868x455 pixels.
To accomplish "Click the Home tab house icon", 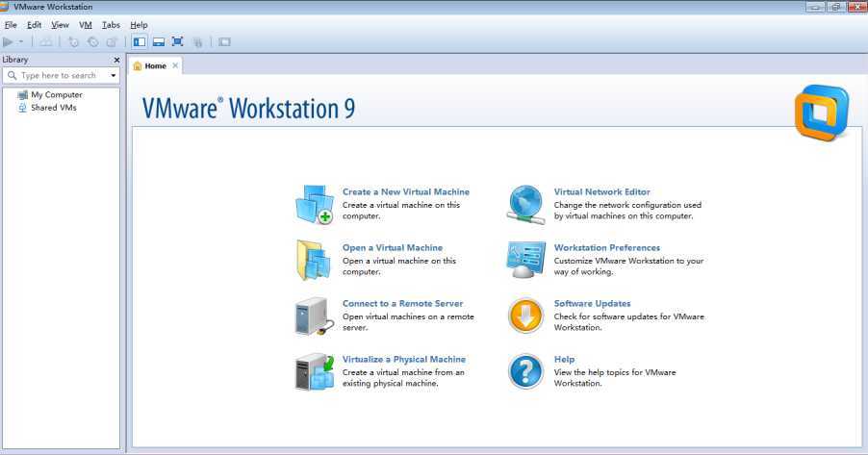I will [138, 65].
